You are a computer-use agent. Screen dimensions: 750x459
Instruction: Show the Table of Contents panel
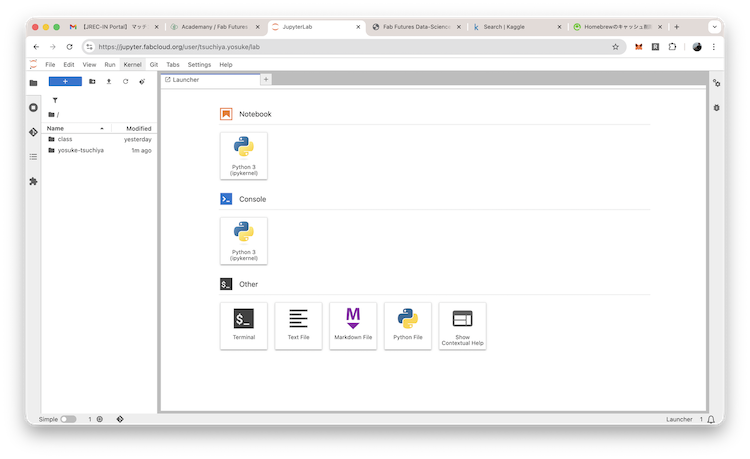pos(33,156)
